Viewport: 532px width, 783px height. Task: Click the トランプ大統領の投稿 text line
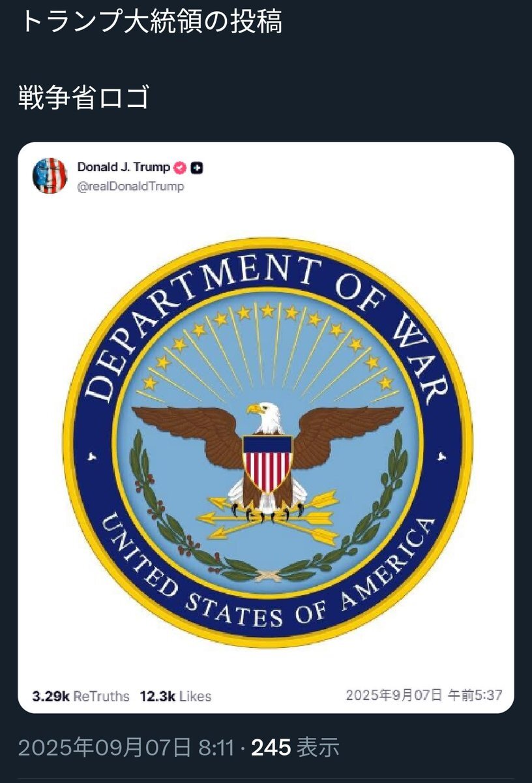tap(151, 21)
